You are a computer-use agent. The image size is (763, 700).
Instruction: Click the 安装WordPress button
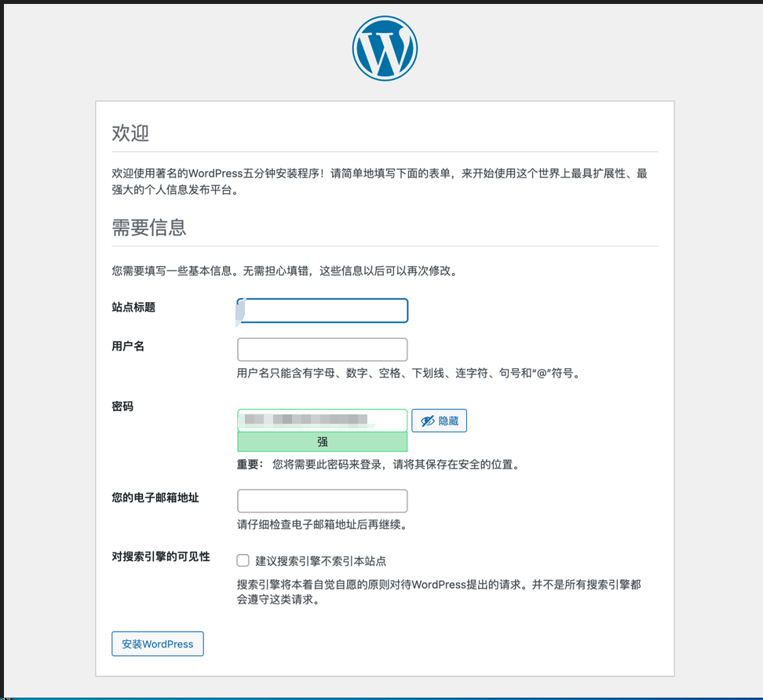click(x=158, y=643)
